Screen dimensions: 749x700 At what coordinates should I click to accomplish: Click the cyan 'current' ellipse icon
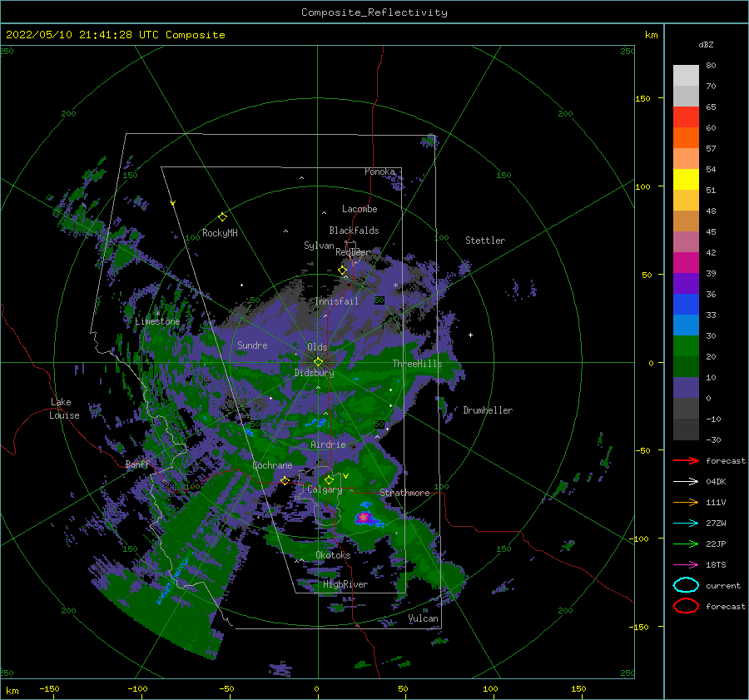pyautogui.click(x=686, y=585)
